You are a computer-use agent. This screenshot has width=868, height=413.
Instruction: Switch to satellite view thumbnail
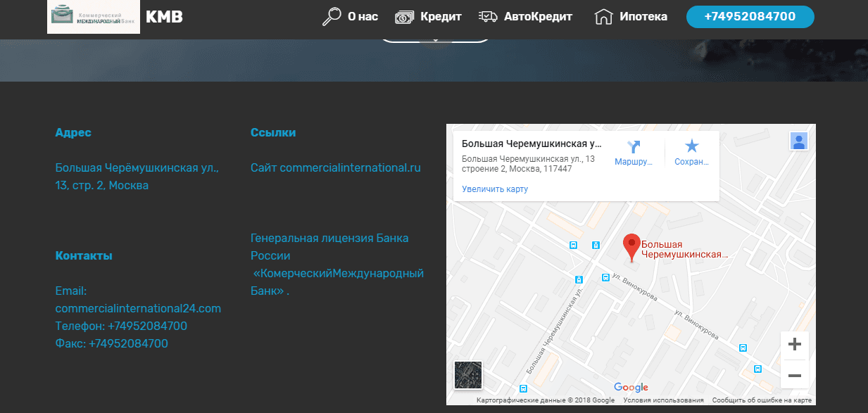point(468,375)
